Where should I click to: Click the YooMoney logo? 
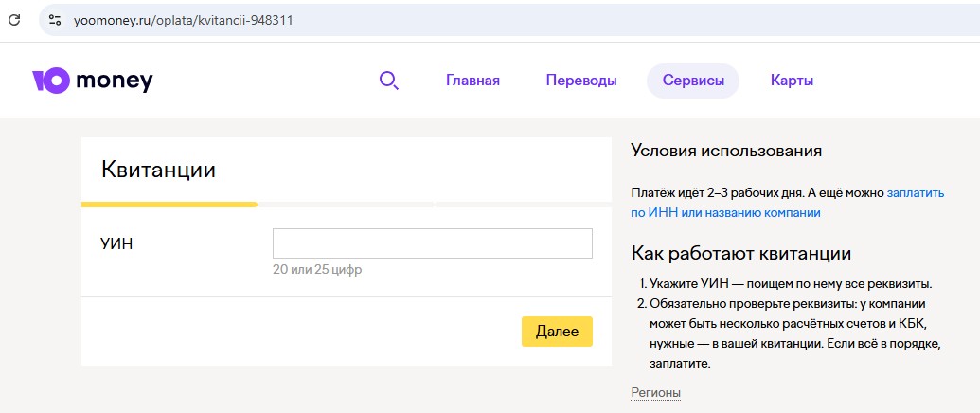92,81
